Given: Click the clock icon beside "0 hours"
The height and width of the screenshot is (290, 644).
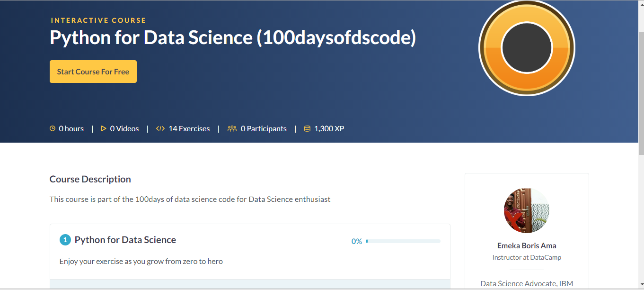Looking at the screenshot, I should 52,128.
